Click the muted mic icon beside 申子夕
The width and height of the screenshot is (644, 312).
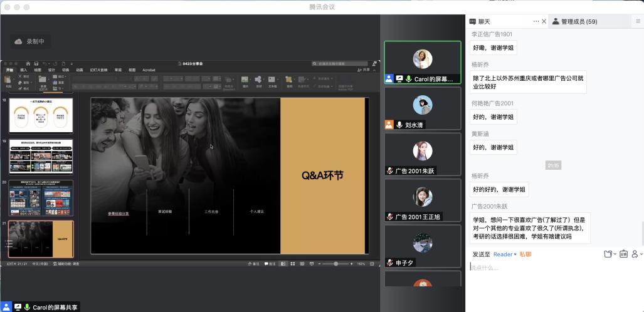tap(389, 263)
